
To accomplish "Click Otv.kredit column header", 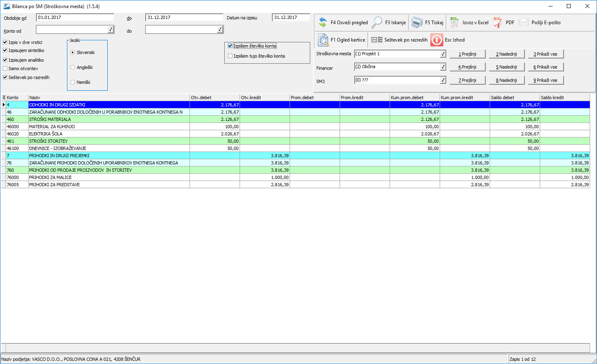I will [265, 98].
